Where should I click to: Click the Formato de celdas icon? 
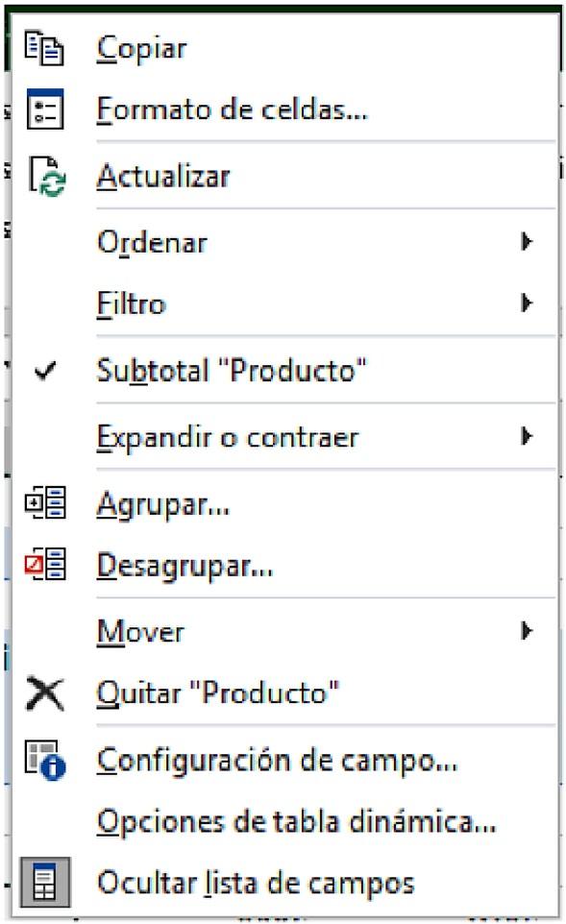[x=45, y=109]
